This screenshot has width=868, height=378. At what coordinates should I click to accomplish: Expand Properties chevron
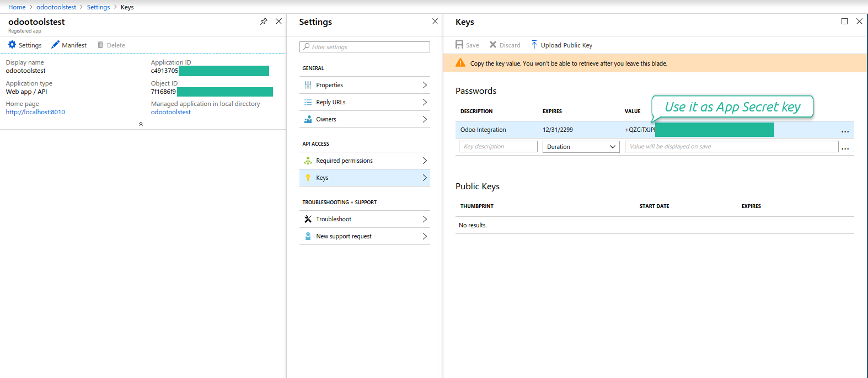425,85
